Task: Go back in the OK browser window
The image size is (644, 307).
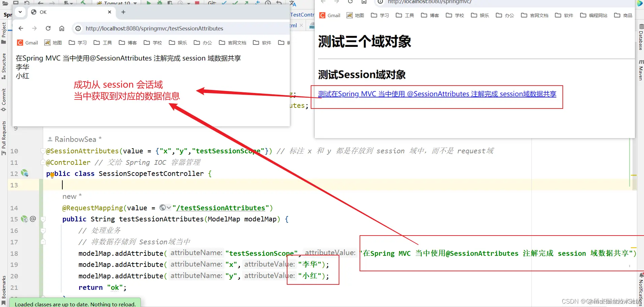Action: 21,28
